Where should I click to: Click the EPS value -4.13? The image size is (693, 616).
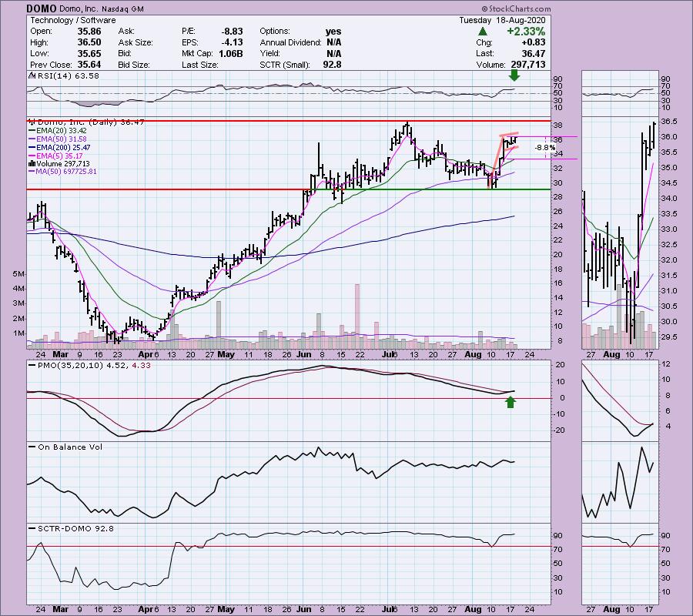pos(232,42)
